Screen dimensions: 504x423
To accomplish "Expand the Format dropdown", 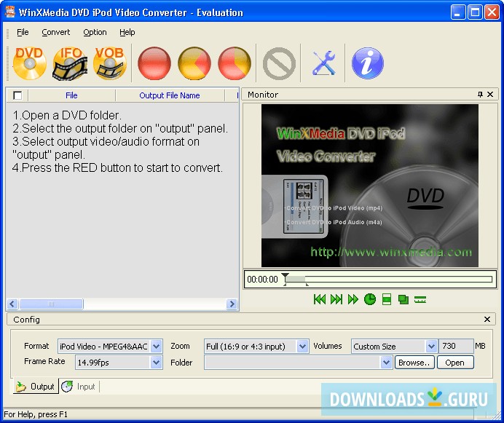I will (156, 346).
